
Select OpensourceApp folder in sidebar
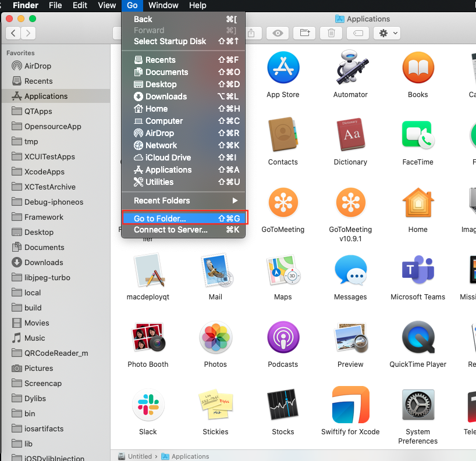click(55, 127)
